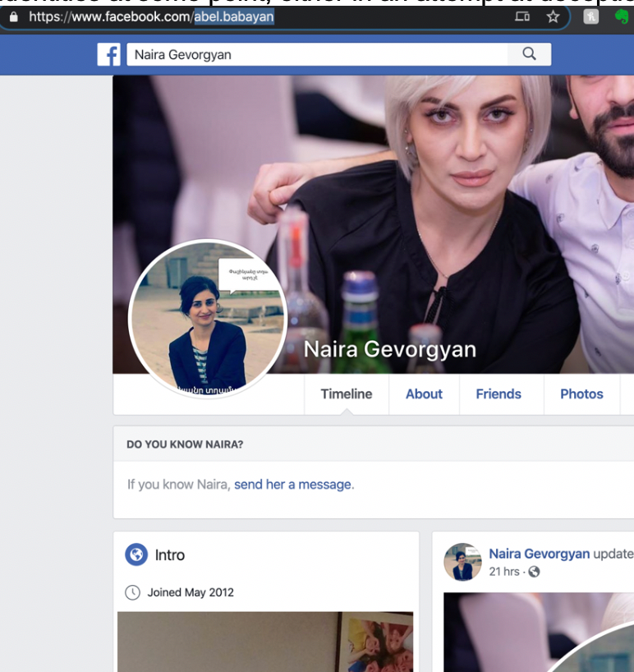The width and height of the screenshot is (634, 672).
Task: Open the Evernote elephant extension
Action: pyautogui.click(x=622, y=16)
